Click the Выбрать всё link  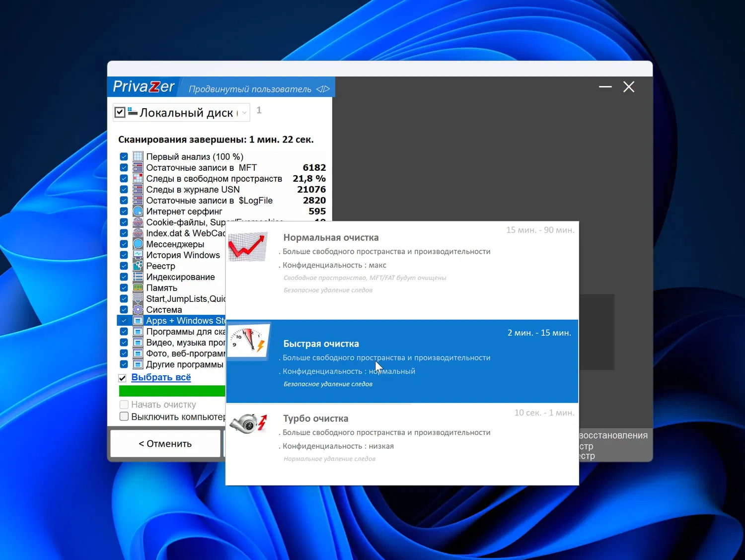pos(161,377)
